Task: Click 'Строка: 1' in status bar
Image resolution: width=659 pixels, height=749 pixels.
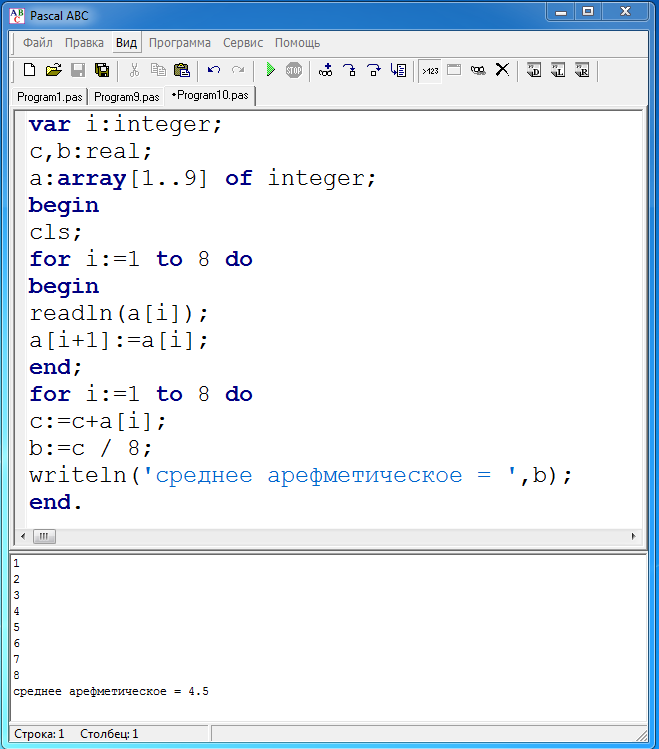Action: [x=39, y=734]
